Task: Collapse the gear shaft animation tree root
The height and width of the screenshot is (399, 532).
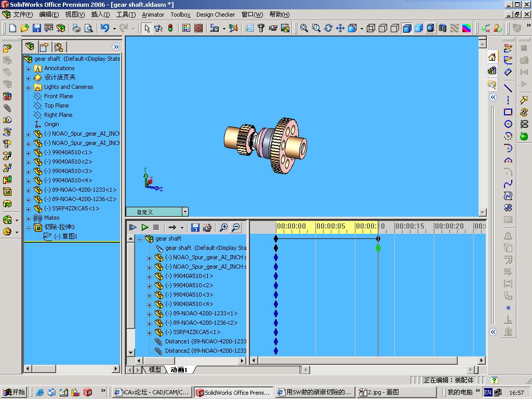Action: (x=139, y=239)
